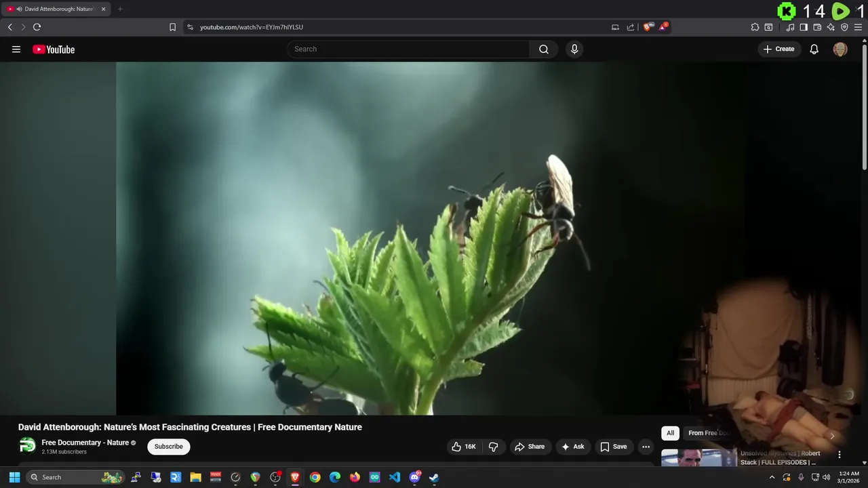Click the share page icon in address bar
Image resolution: width=868 pixels, height=488 pixels.
631,27
